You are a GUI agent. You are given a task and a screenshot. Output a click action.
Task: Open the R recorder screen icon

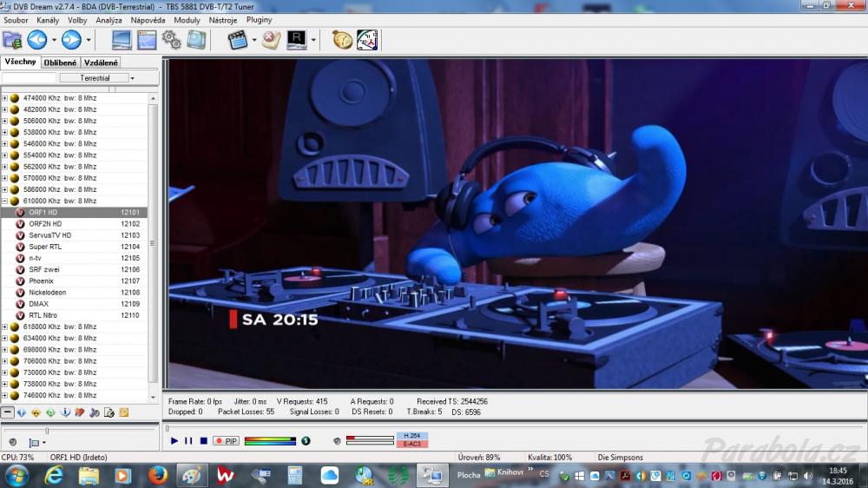click(x=297, y=40)
